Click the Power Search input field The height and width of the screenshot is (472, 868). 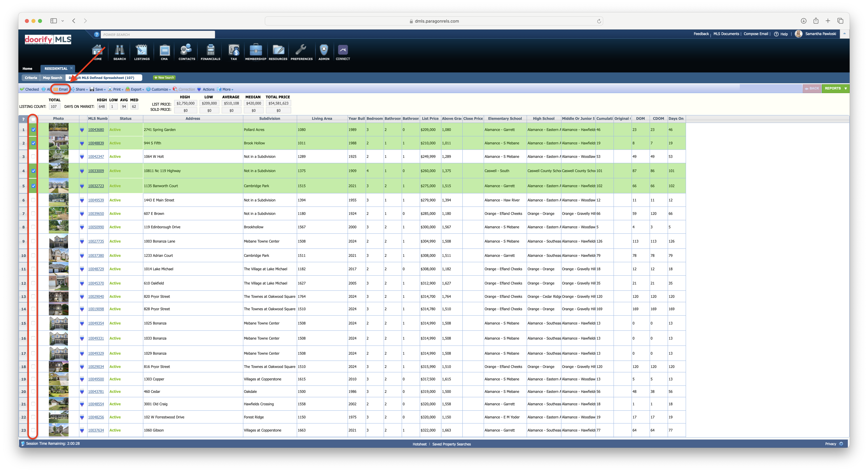(x=158, y=34)
